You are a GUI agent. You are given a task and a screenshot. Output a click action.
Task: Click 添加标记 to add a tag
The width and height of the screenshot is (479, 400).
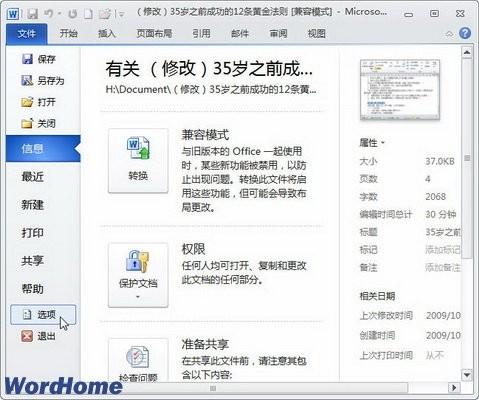tap(443, 249)
